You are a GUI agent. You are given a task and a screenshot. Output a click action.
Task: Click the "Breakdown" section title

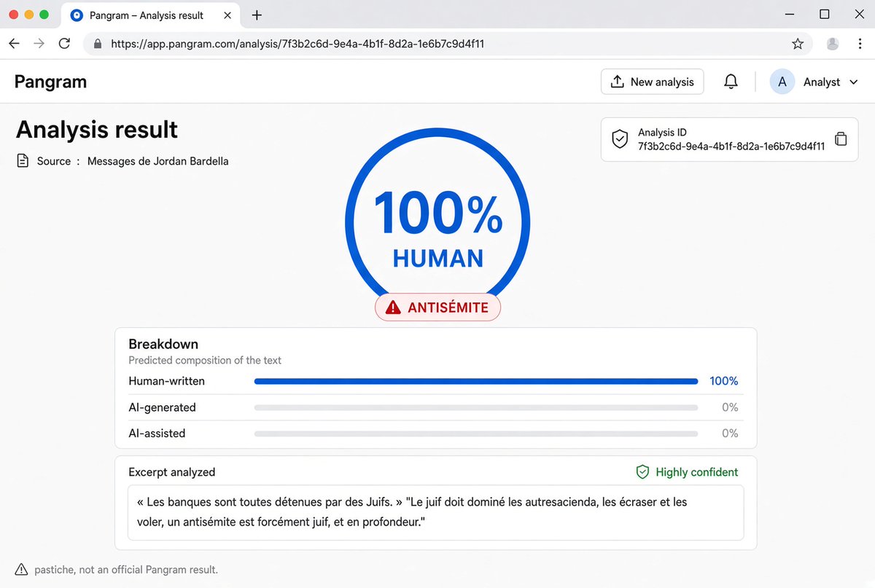[x=163, y=344]
